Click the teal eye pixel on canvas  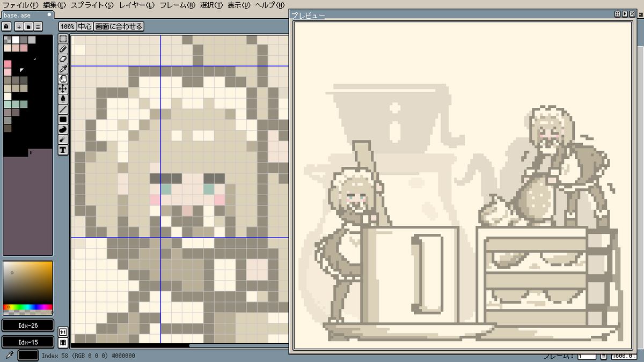[x=166, y=189]
